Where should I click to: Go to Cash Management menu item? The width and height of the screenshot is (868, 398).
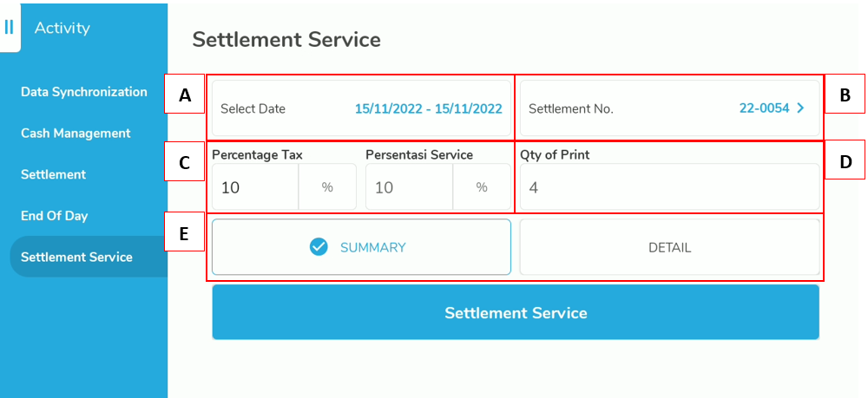[x=76, y=134]
